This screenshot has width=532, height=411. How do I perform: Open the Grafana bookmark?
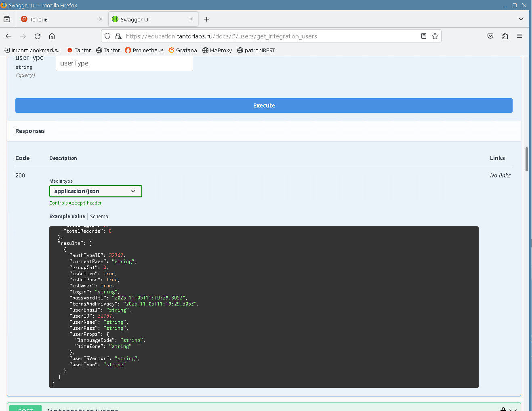pyautogui.click(x=183, y=51)
